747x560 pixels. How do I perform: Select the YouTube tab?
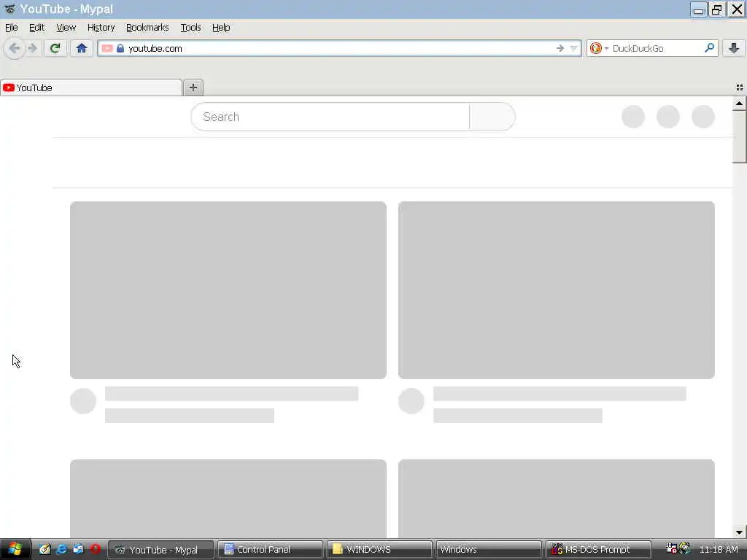(91, 87)
